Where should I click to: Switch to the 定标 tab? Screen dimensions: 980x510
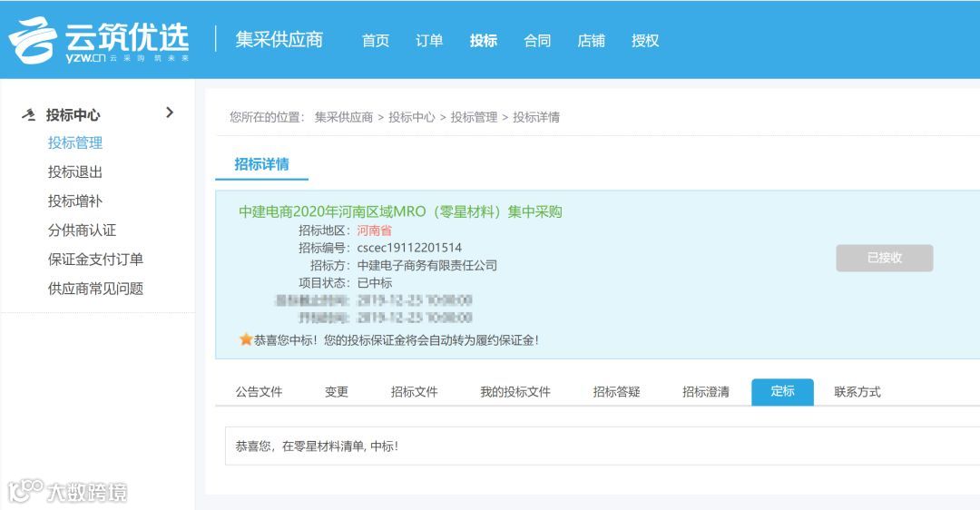pyautogui.click(x=782, y=392)
